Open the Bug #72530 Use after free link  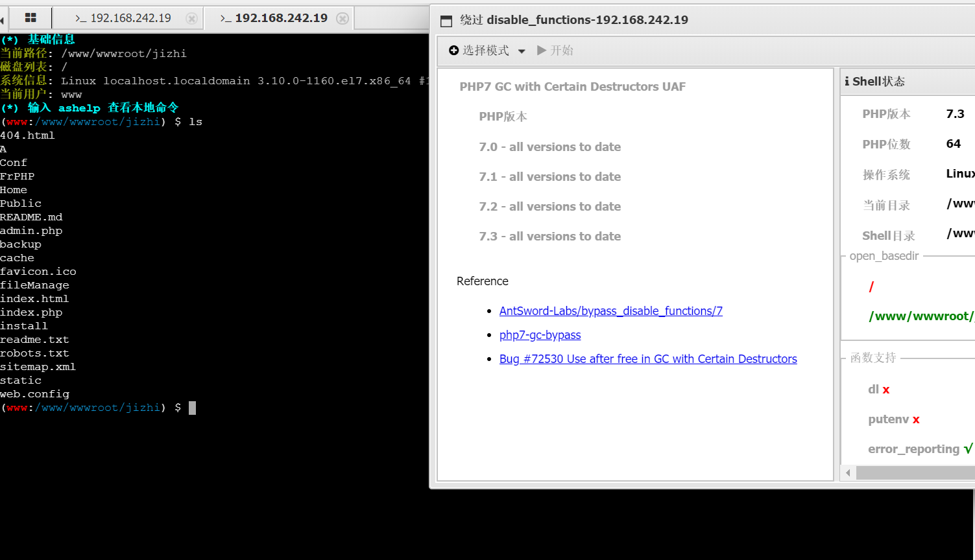point(647,359)
